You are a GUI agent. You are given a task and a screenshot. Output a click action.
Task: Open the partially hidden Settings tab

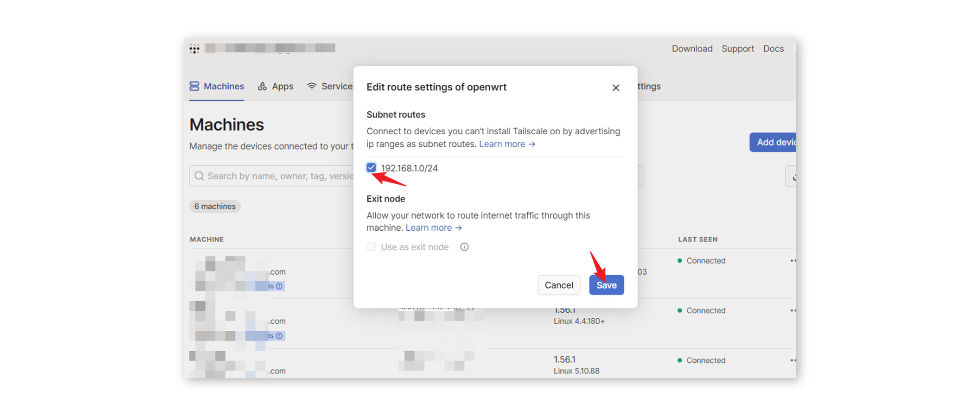click(x=649, y=86)
